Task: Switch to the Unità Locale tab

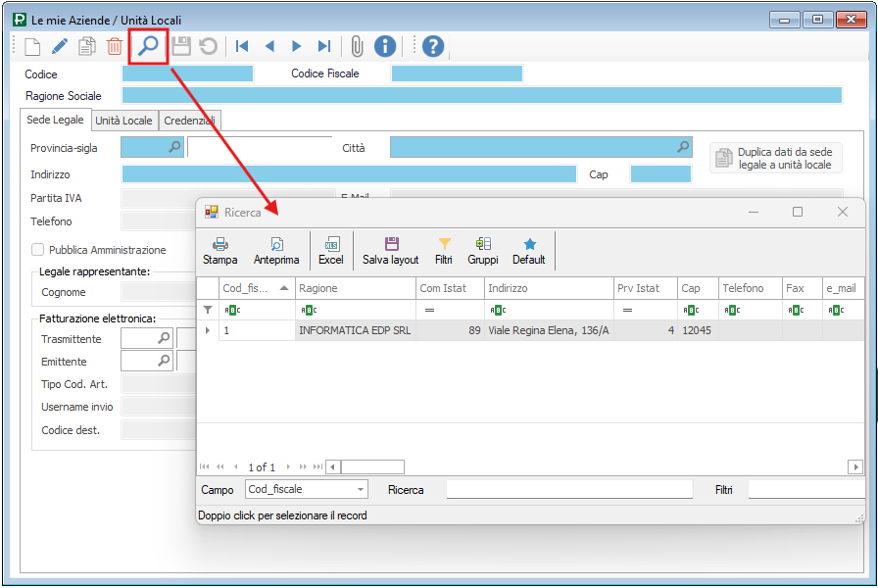Action: 123,121
